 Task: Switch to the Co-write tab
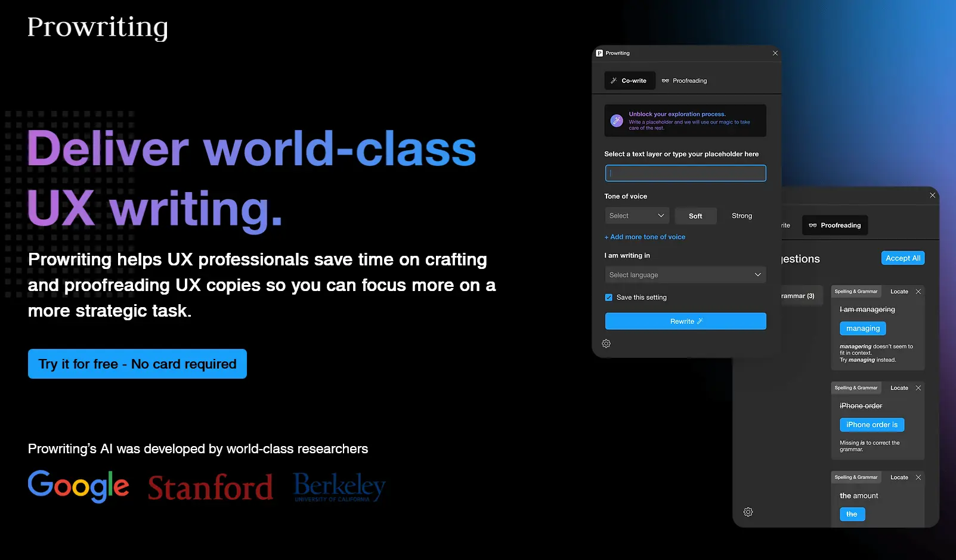pyautogui.click(x=629, y=81)
